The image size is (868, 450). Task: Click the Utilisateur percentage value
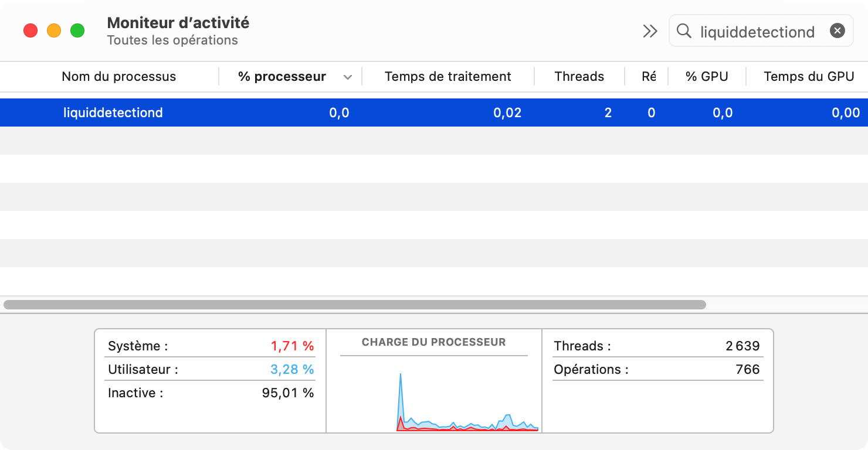coord(292,370)
